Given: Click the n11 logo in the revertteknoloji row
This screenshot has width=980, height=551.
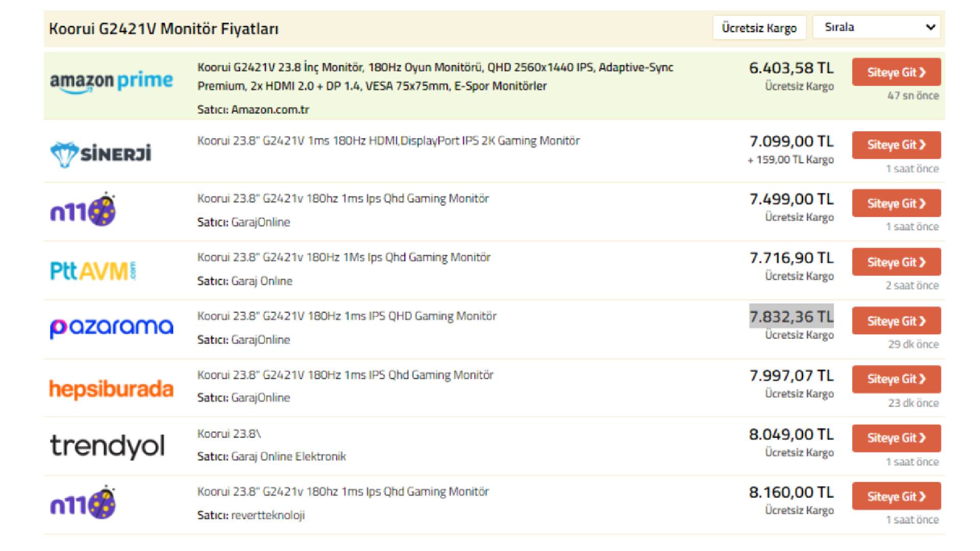Looking at the screenshot, I should pos(83,503).
